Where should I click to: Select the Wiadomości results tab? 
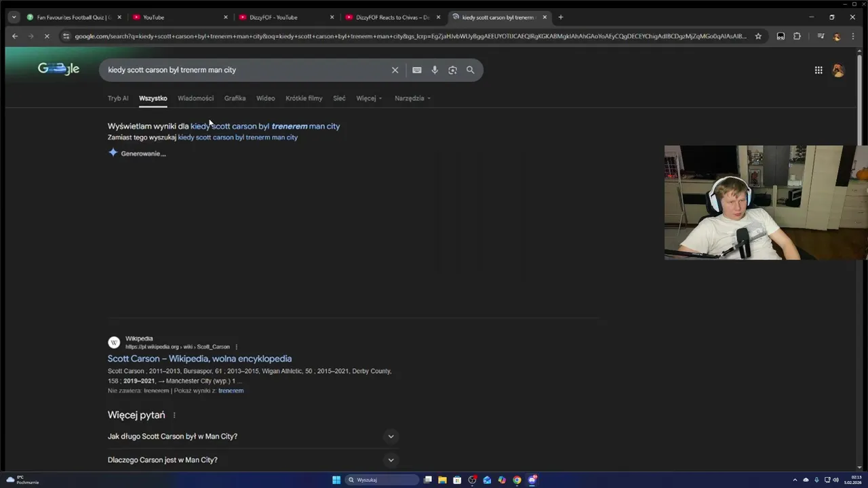[x=195, y=98]
